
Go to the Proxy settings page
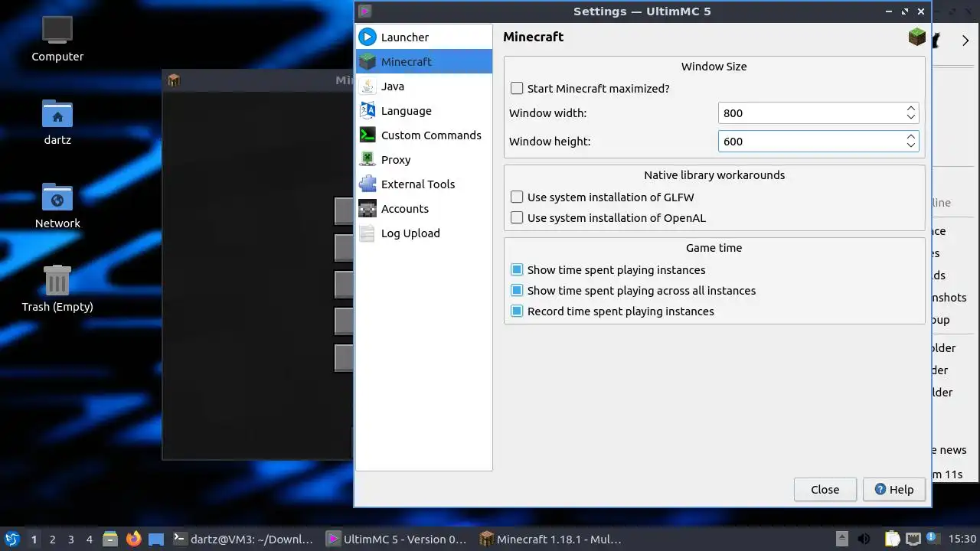[423, 159]
